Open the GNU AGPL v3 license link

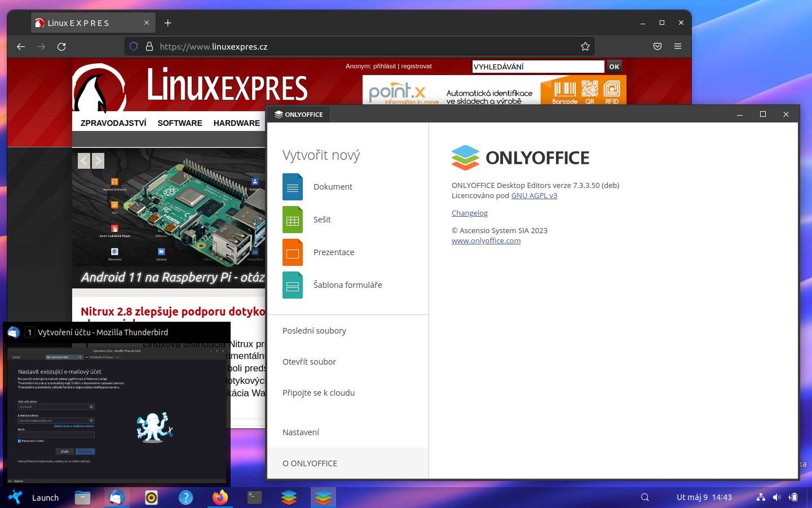coord(534,196)
